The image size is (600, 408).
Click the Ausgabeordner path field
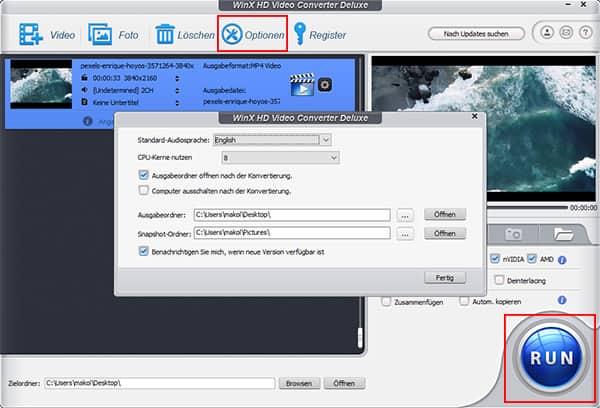pyautogui.click(x=292, y=215)
